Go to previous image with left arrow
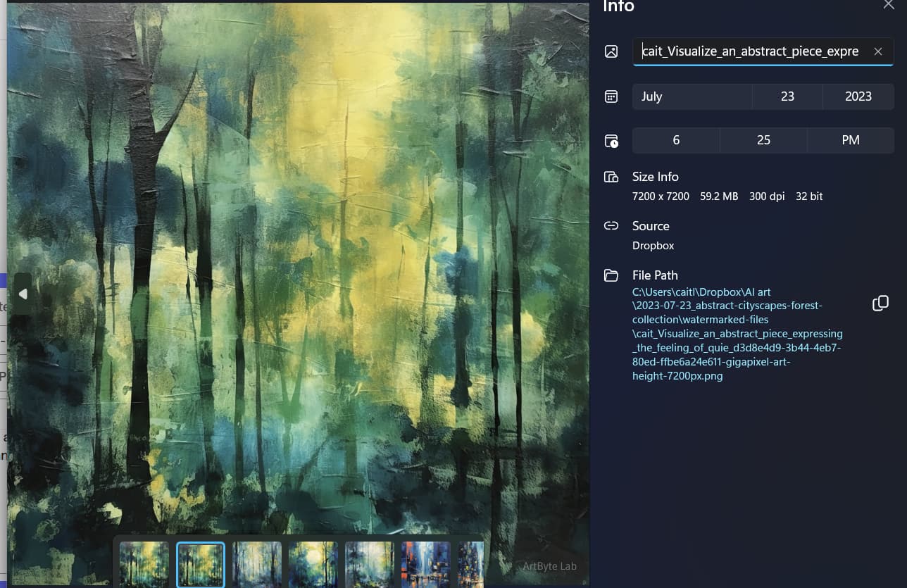The image size is (907, 588). click(x=23, y=294)
